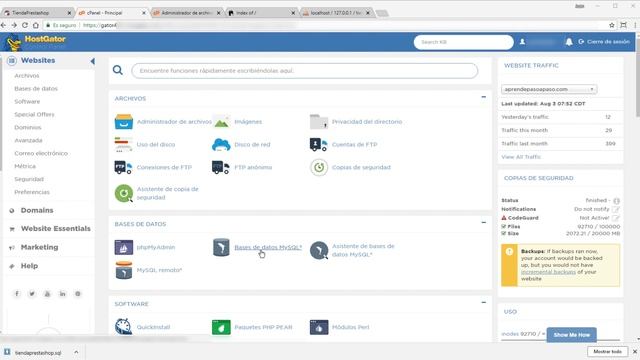Click the LinkedIn social icon in sidebar
The height and width of the screenshot is (360, 640).
[62, 294]
